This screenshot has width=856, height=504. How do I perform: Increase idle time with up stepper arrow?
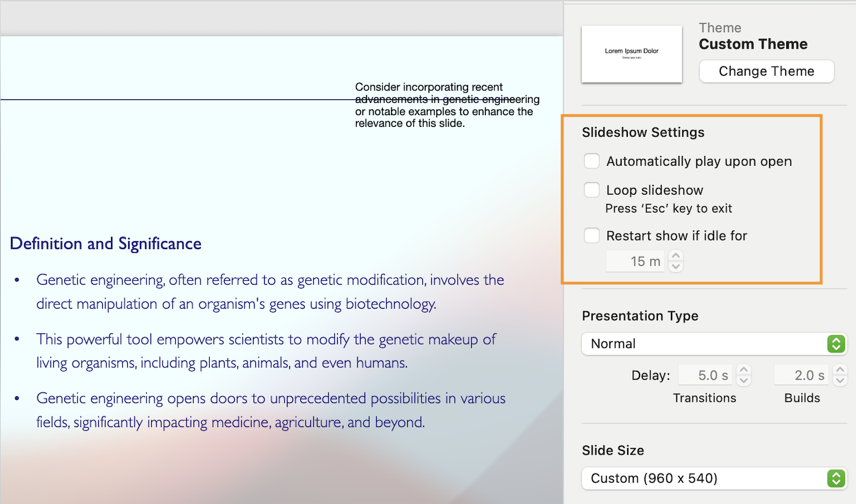[x=676, y=256]
